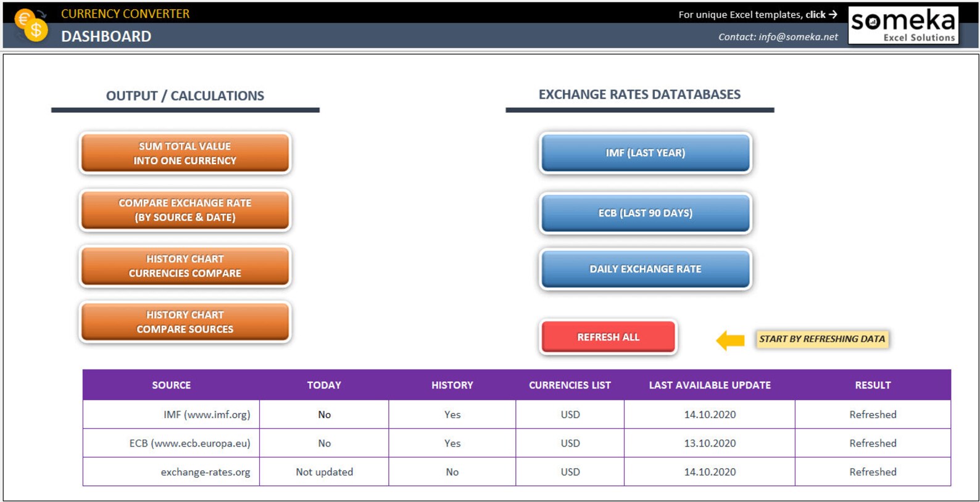
Task: Click the LAST AVAILABLE UPDATE column header
Action: (710, 385)
